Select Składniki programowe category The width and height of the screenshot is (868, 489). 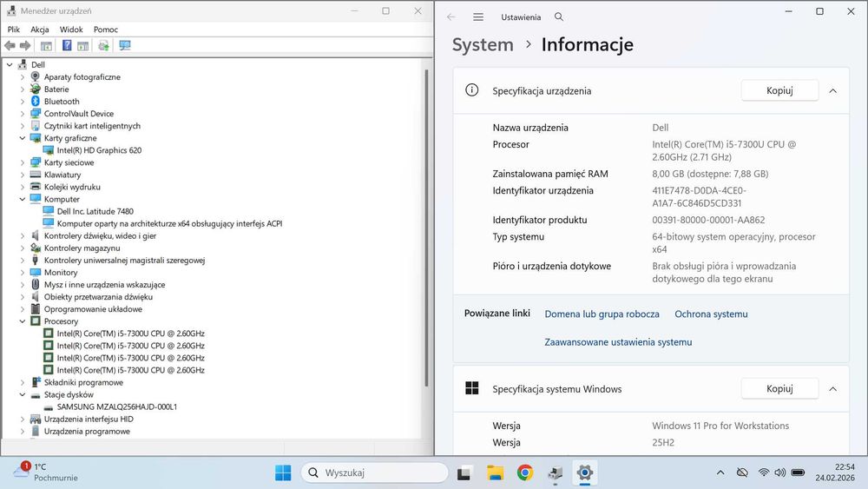point(83,382)
